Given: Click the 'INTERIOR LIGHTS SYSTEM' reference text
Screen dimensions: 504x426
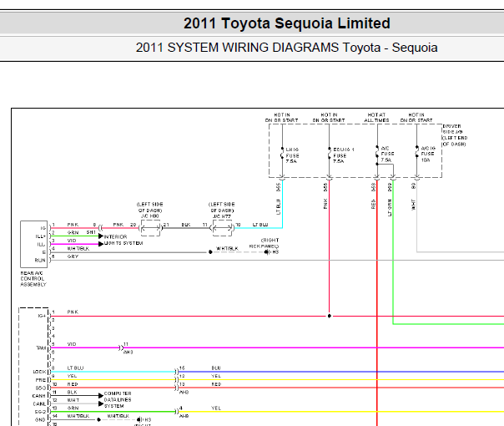Looking at the screenshot, I should click(123, 240).
